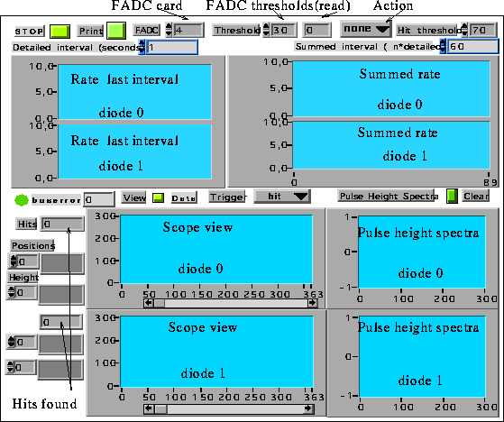Toggle the Pulse Height Spectra green switch

point(452,196)
